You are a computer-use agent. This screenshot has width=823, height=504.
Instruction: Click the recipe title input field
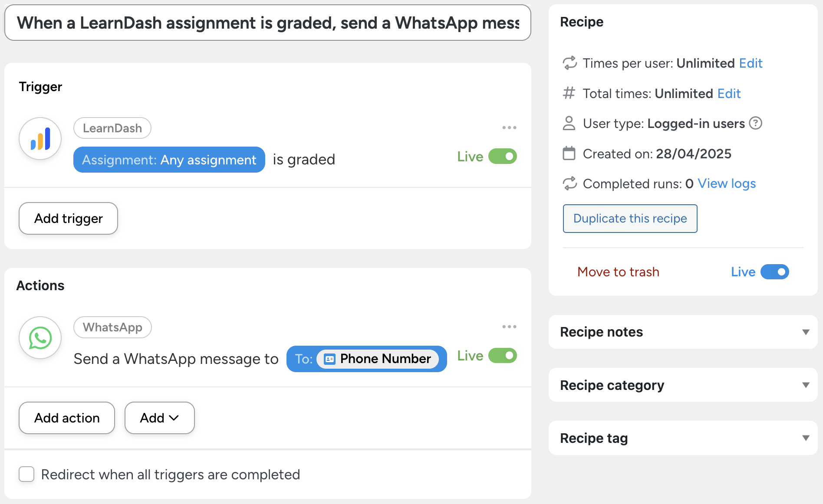click(x=267, y=23)
